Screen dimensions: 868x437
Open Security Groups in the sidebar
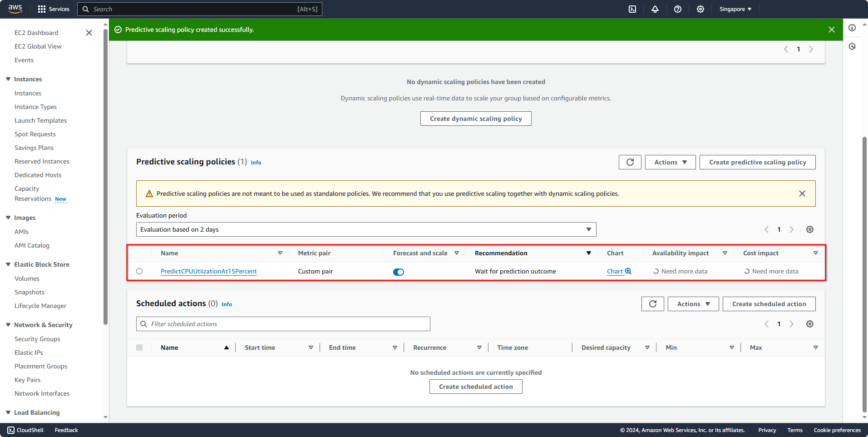click(x=37, y=339)
